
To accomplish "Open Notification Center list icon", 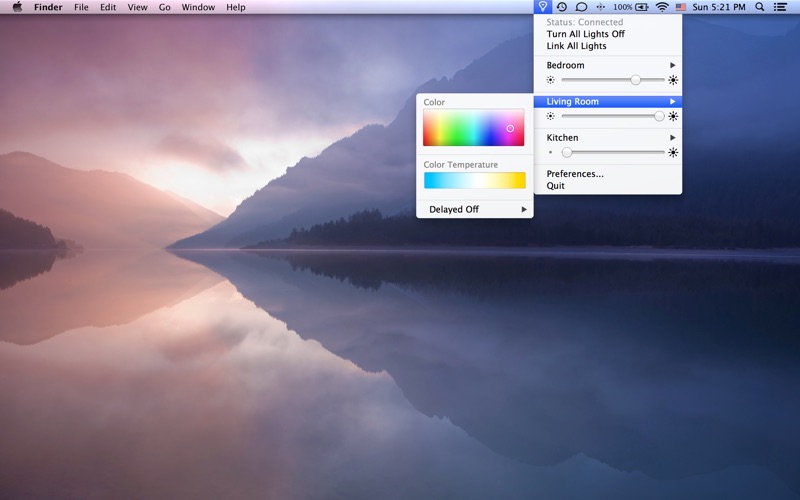I will [780, 7].
